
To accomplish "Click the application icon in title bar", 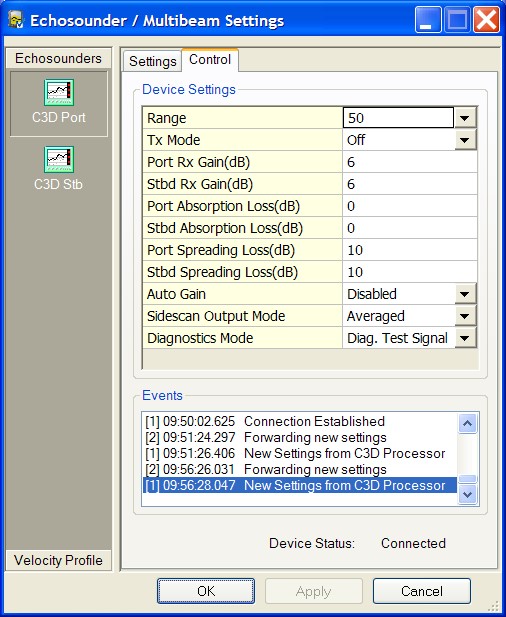I will (x=16, y=20).
